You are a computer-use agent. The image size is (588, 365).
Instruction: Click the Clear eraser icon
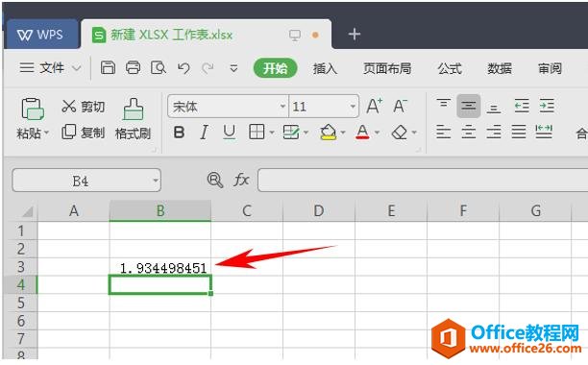coord(399,132)
